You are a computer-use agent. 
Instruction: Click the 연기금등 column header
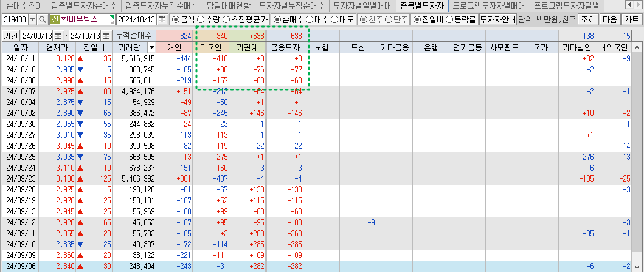click(468, 47)
